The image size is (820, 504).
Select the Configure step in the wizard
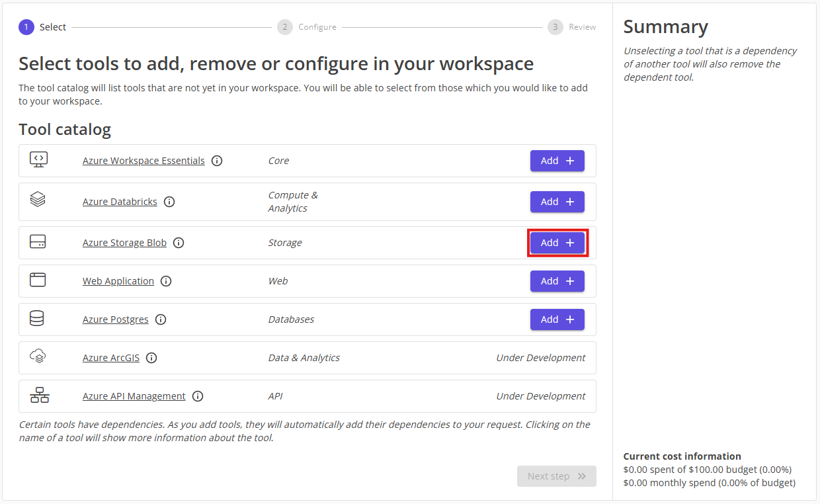pyautogui.click(x=284, y=26)
